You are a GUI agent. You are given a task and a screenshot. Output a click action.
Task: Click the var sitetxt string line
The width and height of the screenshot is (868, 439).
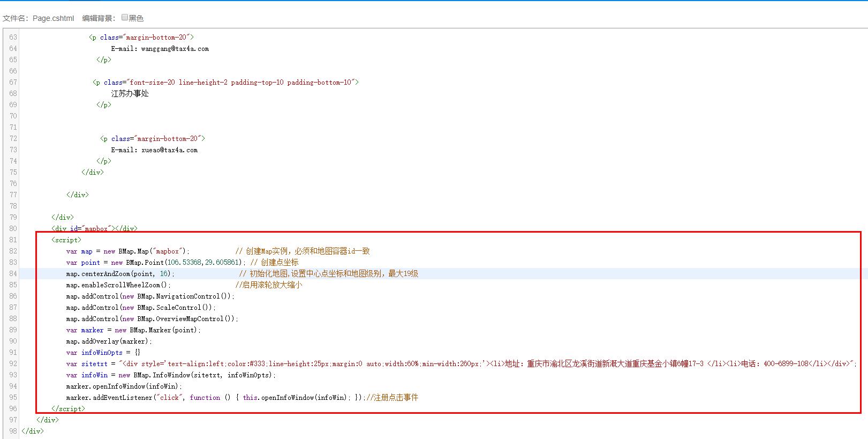[462, 363]
